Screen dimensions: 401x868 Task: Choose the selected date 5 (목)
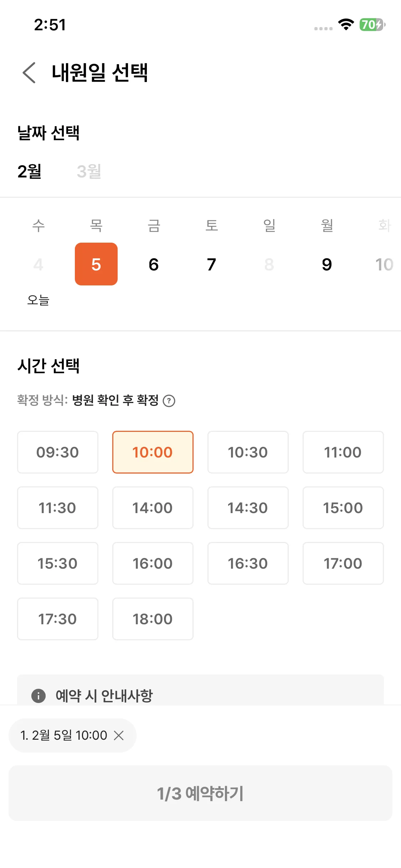[x=96, y=264]
